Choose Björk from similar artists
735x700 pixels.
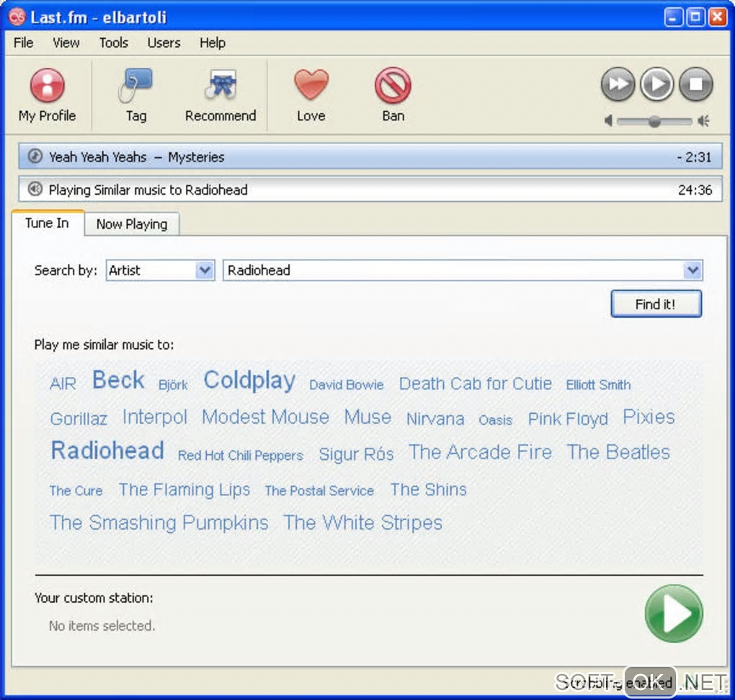click(x=173, y=385)
